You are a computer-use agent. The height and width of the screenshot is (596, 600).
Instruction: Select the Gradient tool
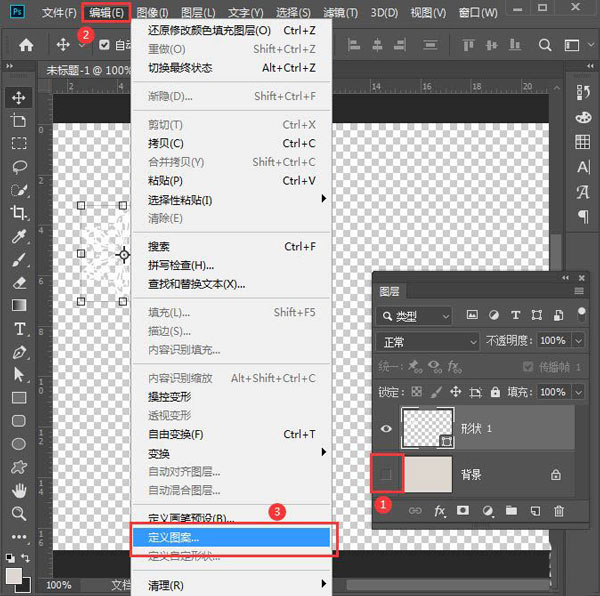(19, 305)
